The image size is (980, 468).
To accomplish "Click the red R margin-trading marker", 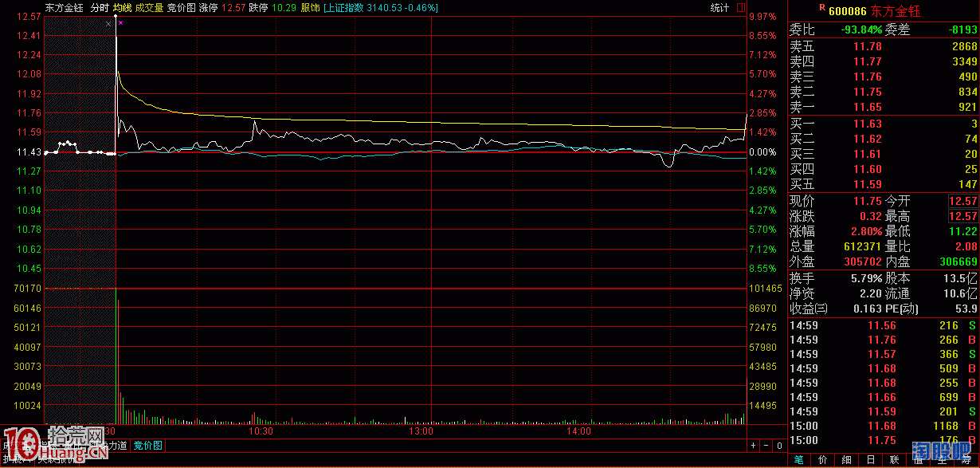I will coord(821,7).
